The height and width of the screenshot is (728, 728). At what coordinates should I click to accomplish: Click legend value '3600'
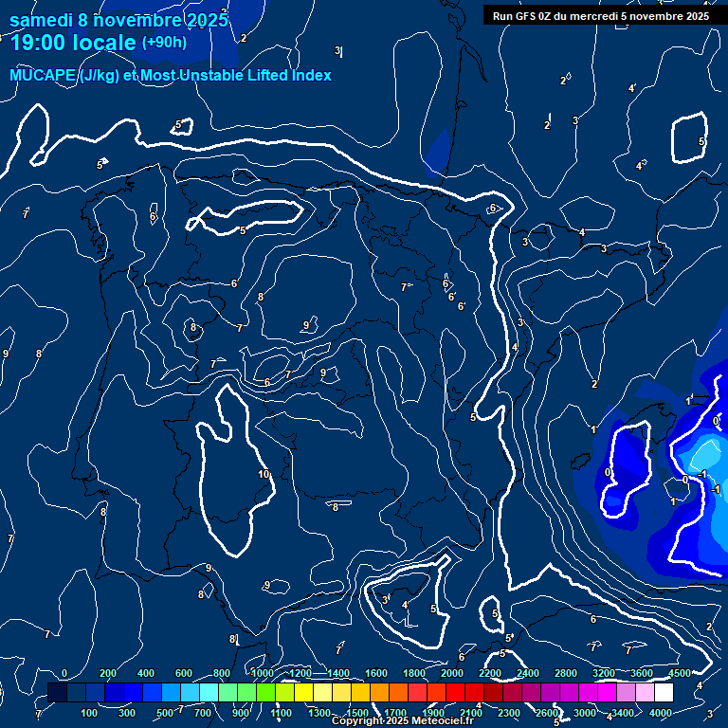point(642,673)
